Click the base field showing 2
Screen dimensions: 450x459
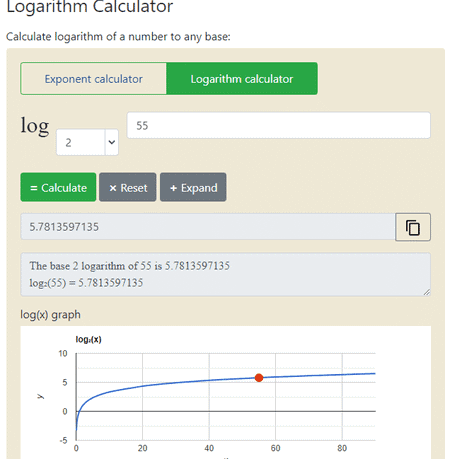pyautogui.click(x=81, y=142)
